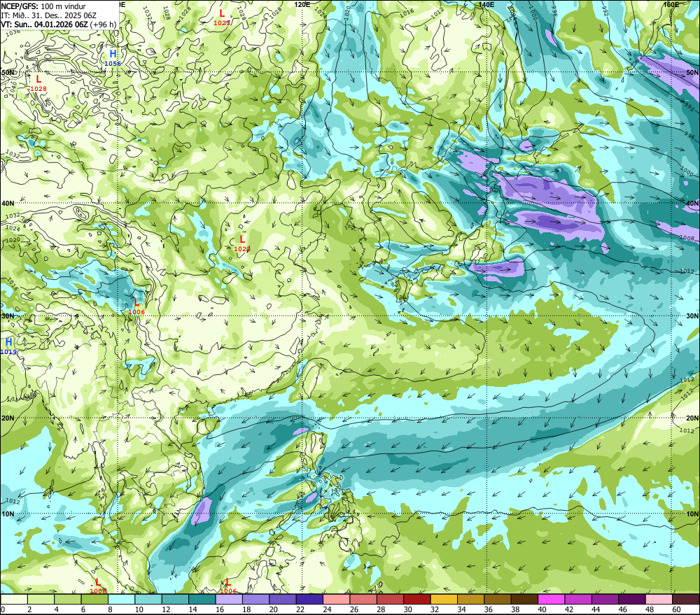The image size is (700, 615).
Task: Select the light cyan 8–10 legend swatch
Action: [121, 599]
